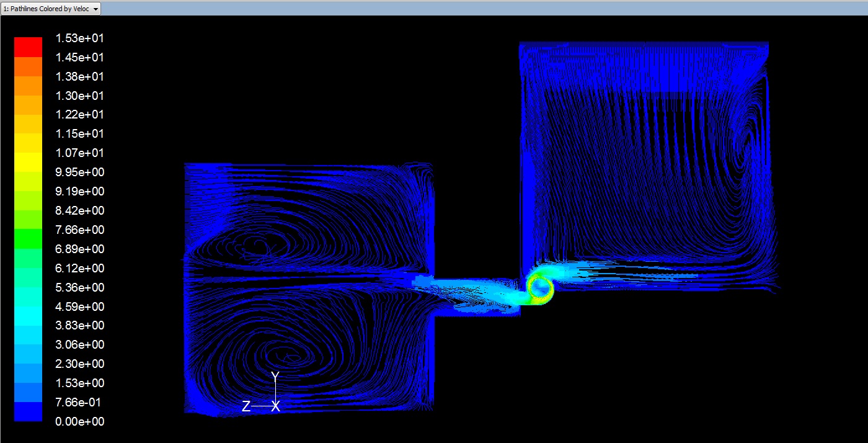Click the legend value 3.83e+00

(79, 326)
